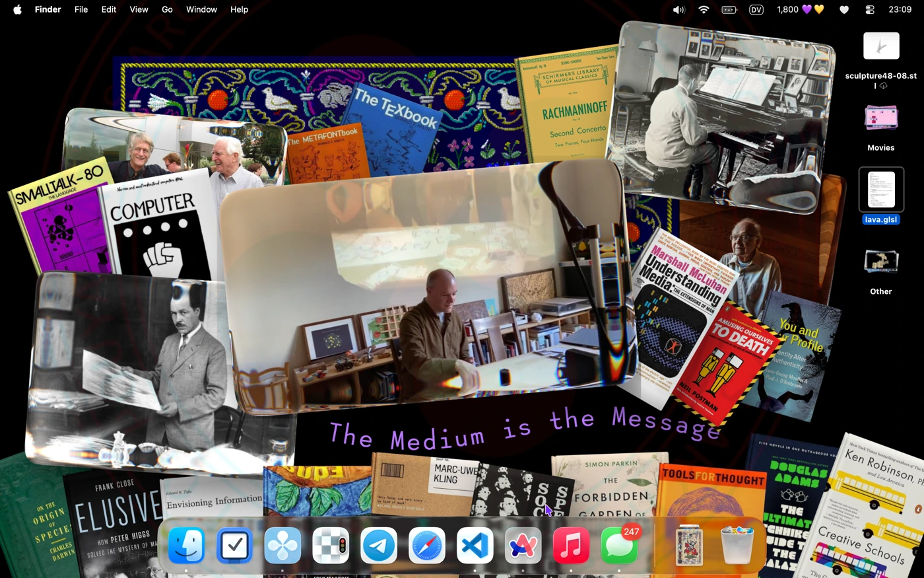This screenshot has height=578, width=924.
Task: Launch the Music app from dock
Action: click(571, 546)
